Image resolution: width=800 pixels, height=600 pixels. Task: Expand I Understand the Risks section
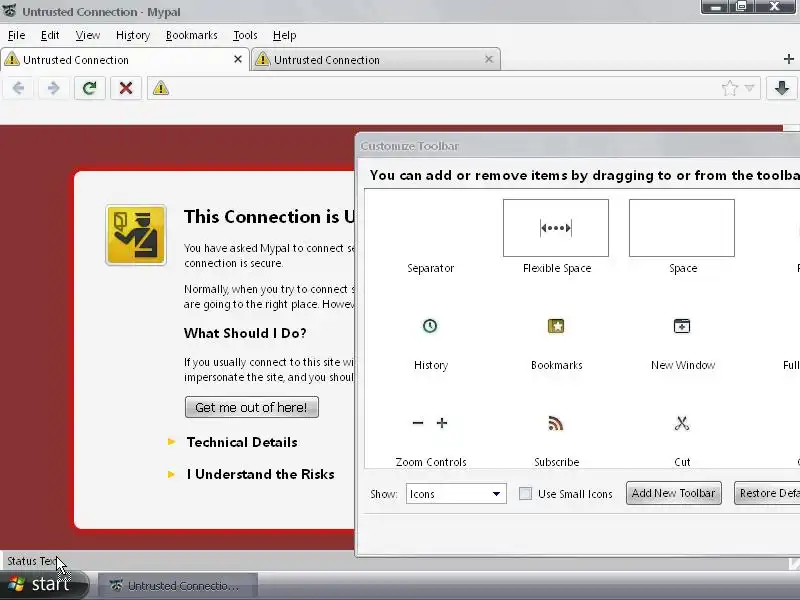click(x=251, y=474)
